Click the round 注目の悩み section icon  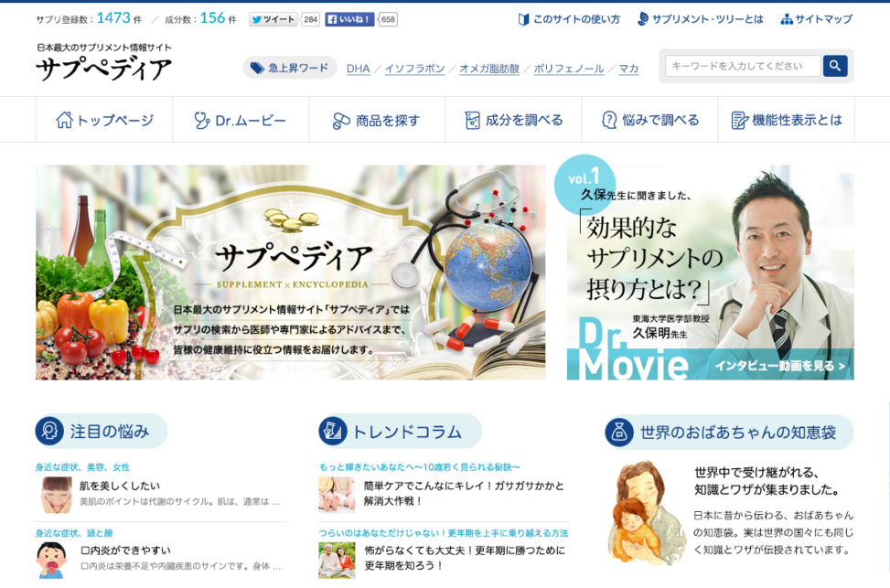[x=49, y=431]
